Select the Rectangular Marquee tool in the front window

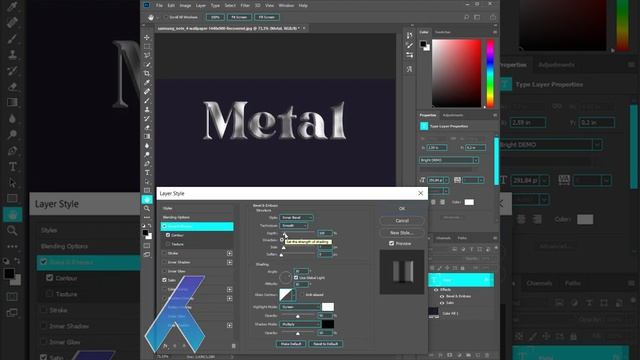147,47
